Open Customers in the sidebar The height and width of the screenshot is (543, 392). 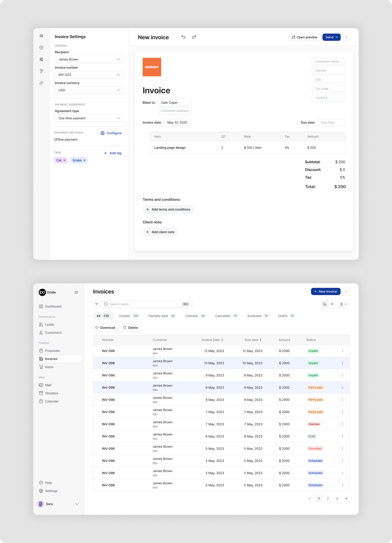click(53, 333)
